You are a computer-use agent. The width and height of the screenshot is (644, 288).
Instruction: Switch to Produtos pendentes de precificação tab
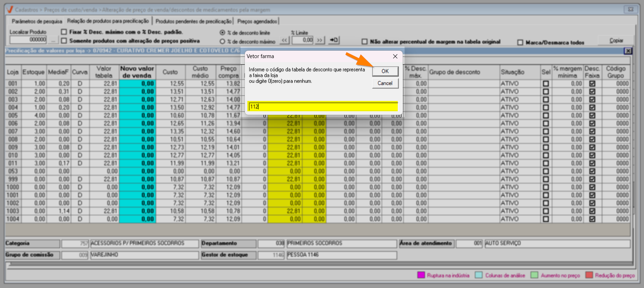coord(193,21)
